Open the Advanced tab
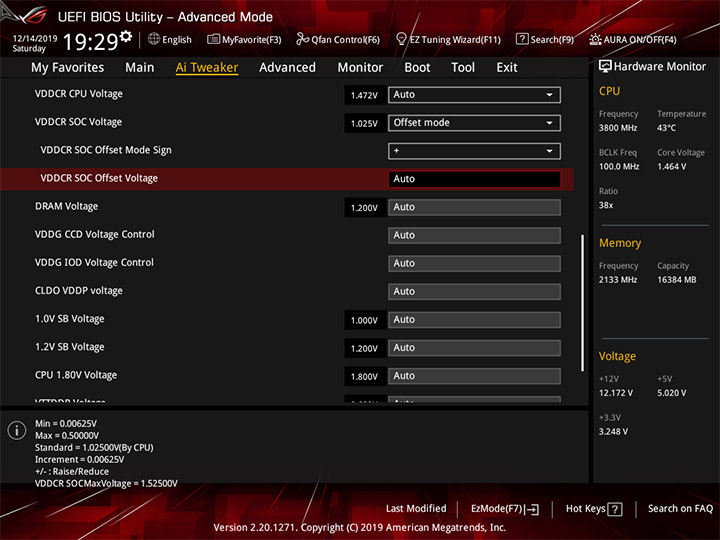 [x=287, y=68]
